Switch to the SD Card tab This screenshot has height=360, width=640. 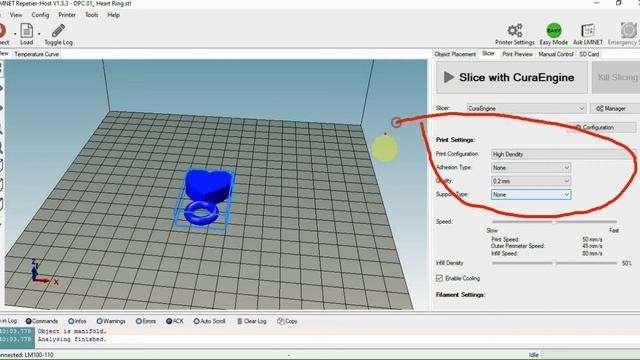[589, 54]
